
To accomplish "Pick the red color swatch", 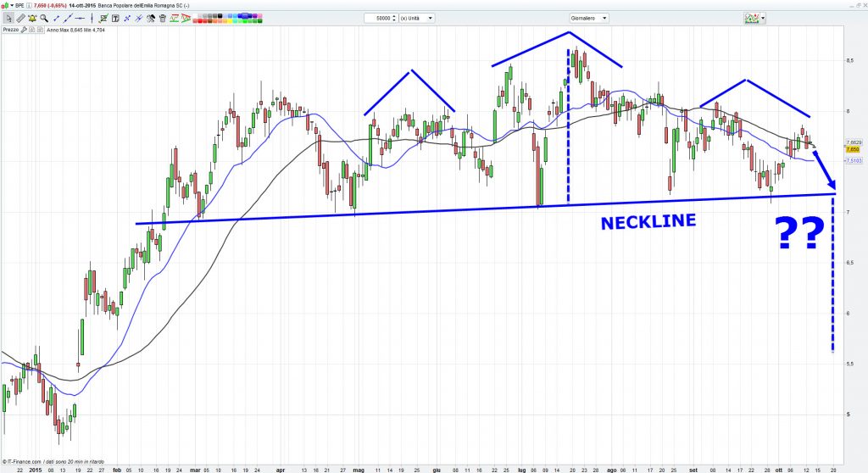I will click(200, 21).
